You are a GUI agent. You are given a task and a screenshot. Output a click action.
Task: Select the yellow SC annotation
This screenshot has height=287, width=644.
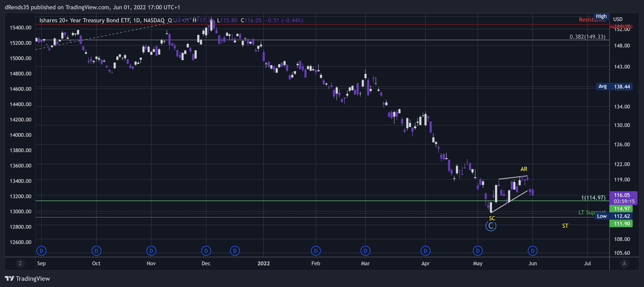[492, 218]
